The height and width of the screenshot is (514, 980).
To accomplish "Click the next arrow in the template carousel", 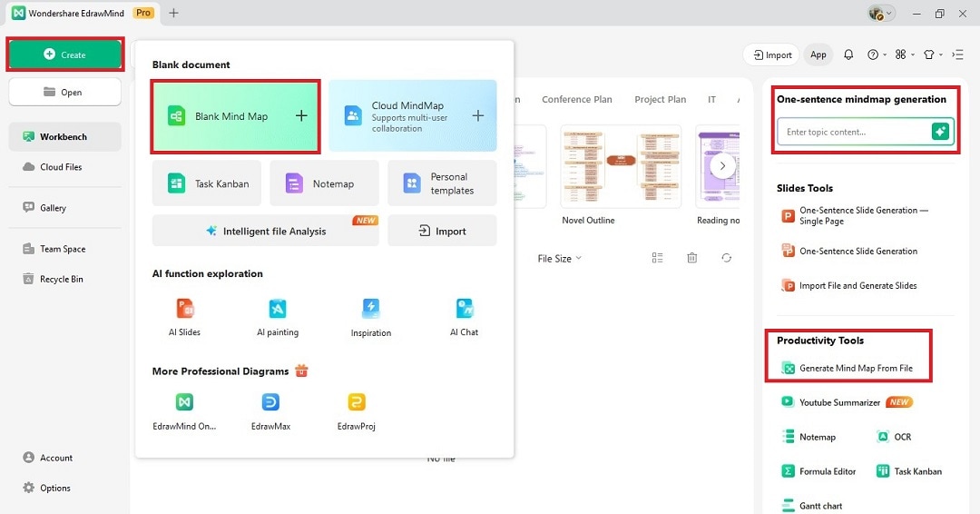I will [x=722, y=165].
